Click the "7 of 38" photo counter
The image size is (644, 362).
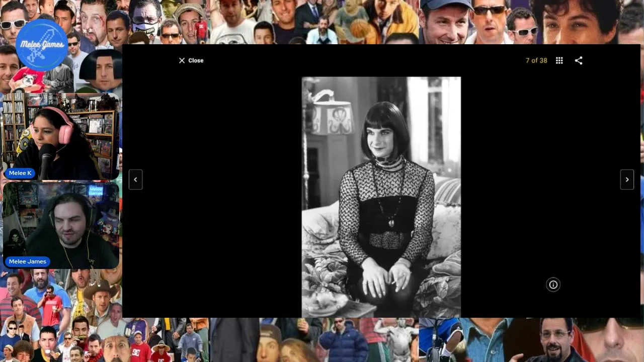tap(536, 60)
